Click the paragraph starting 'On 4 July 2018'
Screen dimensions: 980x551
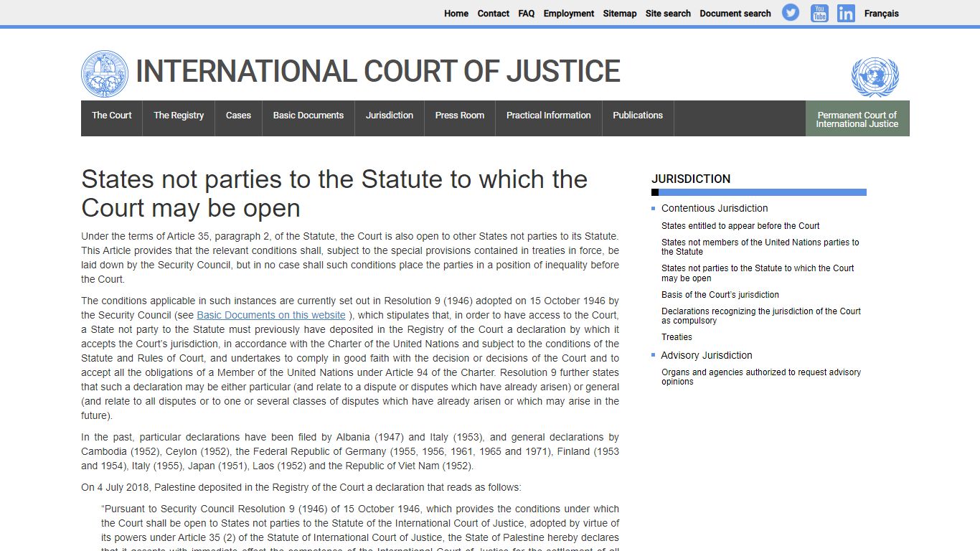pyautogui.click(x=301, y=487)
